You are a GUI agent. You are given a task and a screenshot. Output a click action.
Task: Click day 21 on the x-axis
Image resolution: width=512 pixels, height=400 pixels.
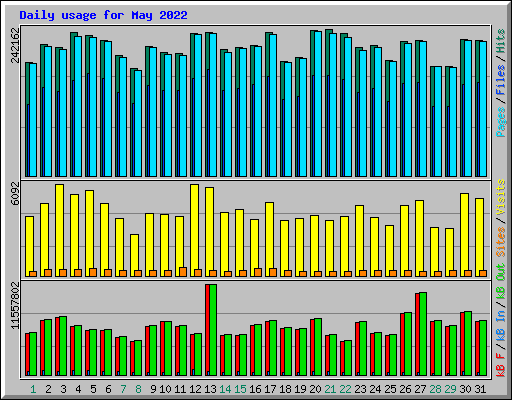(x=330, y=389)
